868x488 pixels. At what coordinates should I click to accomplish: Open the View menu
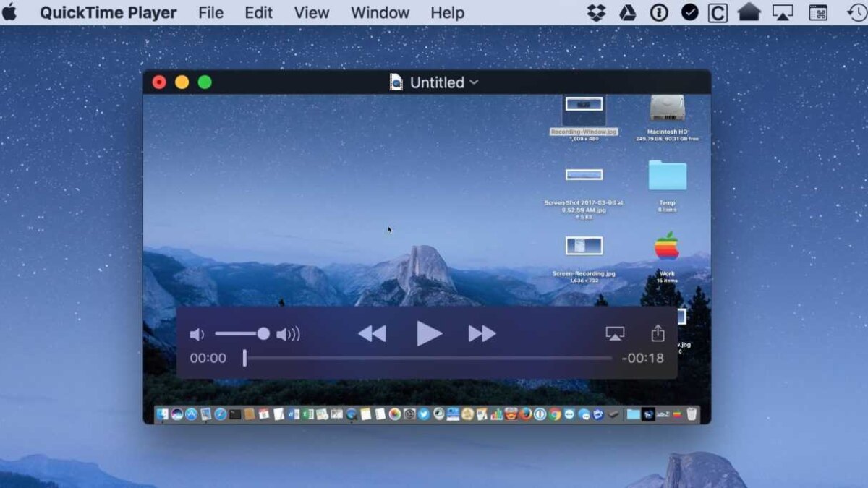pos(311,12)
